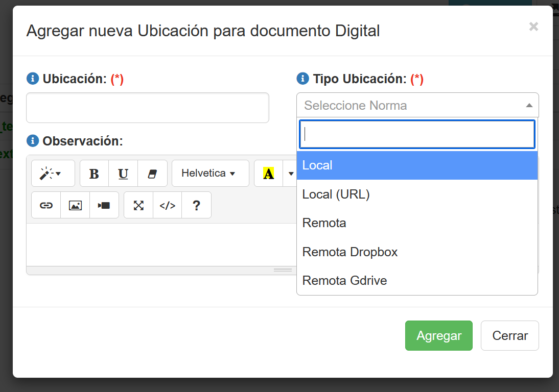559x392 pixels.
Task: Collapse the Tipo Ubicación select box
Action: (417, 105)
